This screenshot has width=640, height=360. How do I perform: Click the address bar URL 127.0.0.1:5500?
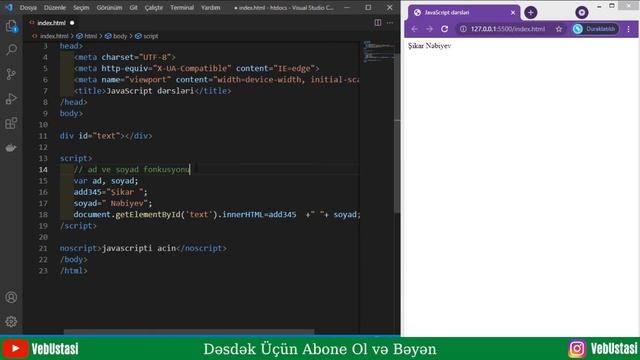(x=508, y=29)
